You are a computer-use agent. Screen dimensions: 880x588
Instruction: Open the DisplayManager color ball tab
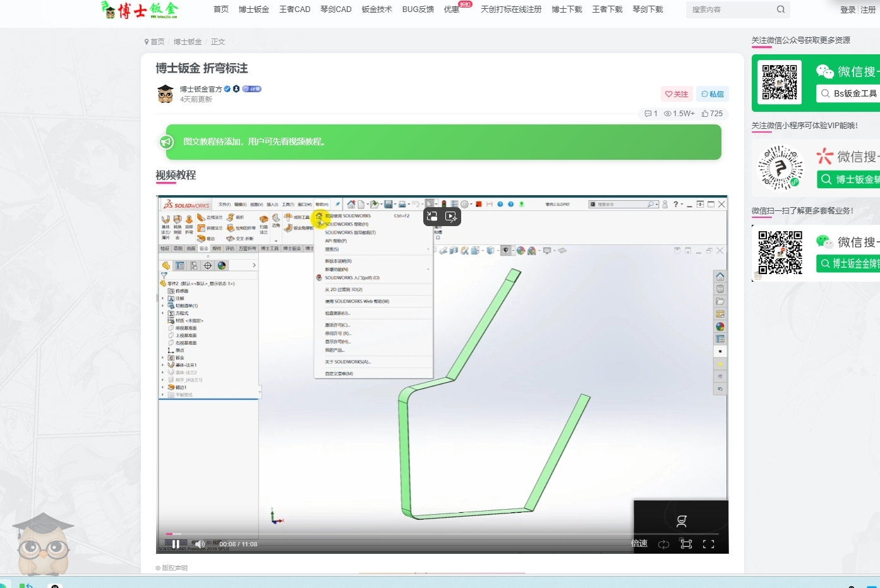[222, 266]
